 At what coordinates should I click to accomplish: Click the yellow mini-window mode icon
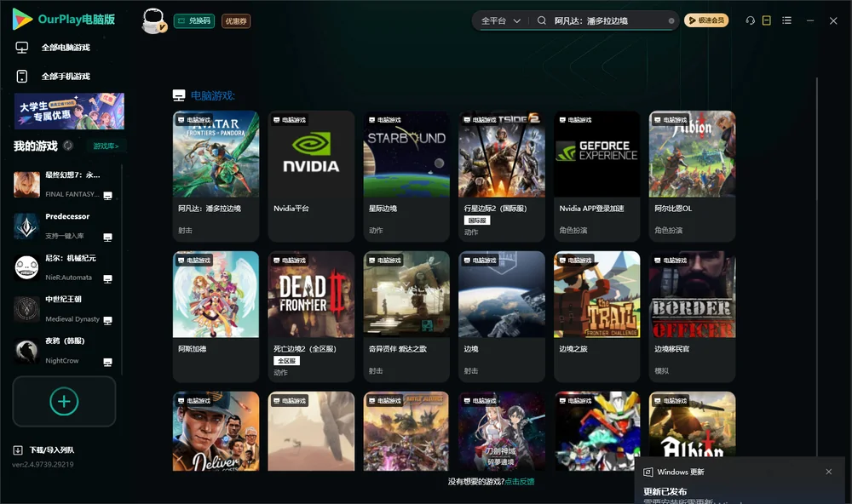(x=767, y=20)
